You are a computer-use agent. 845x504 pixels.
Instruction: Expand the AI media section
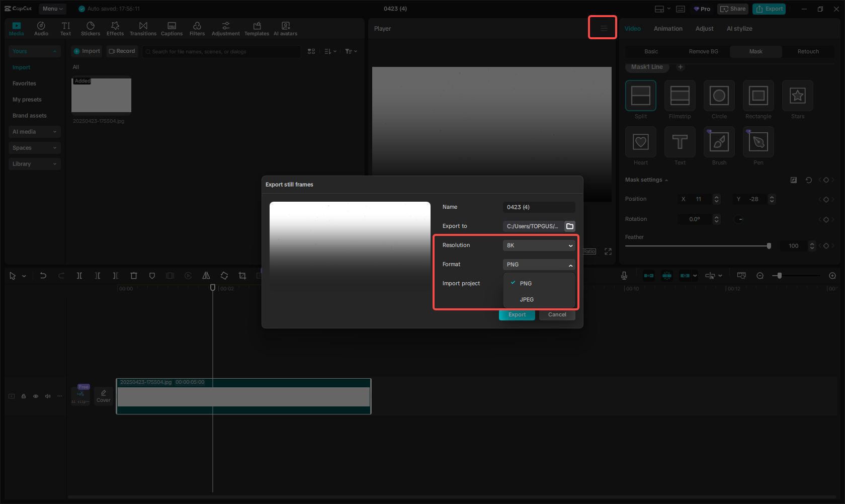[x=34, y=132]
